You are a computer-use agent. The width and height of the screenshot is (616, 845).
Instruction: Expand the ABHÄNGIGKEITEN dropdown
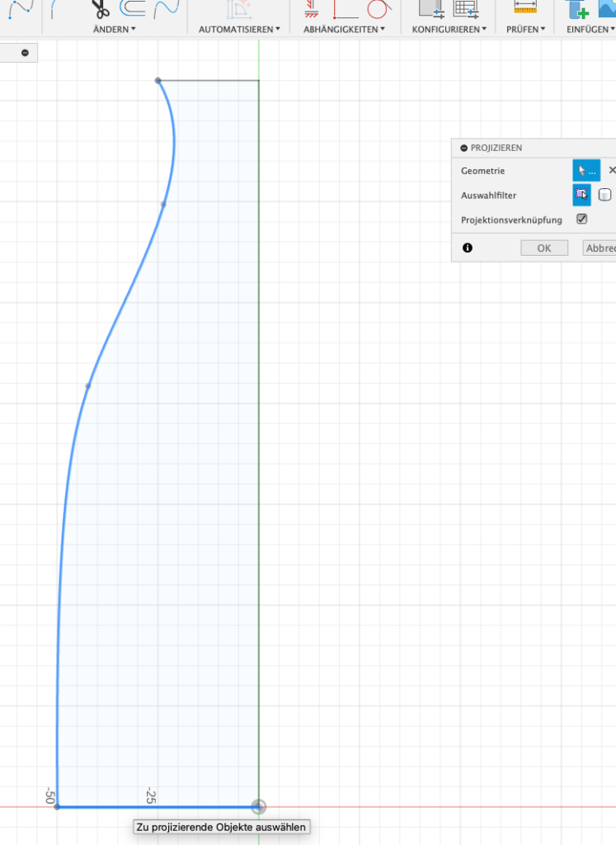(x=344, y=29)
